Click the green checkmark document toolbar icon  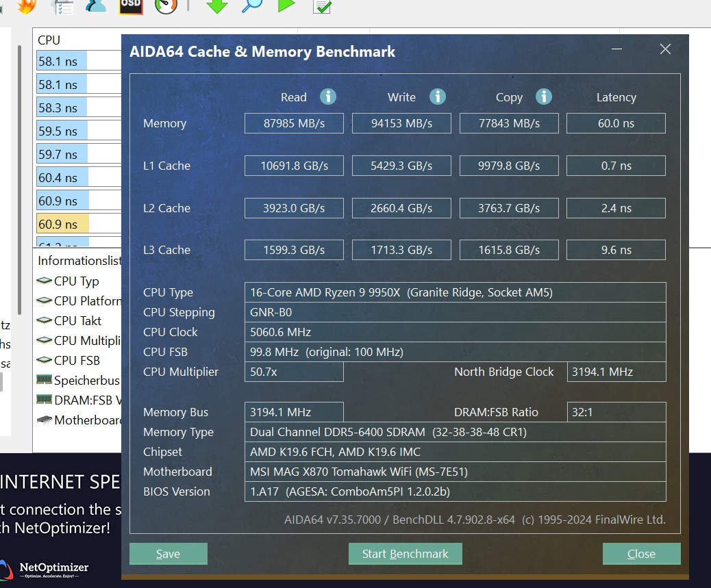(x=323, y=6)
